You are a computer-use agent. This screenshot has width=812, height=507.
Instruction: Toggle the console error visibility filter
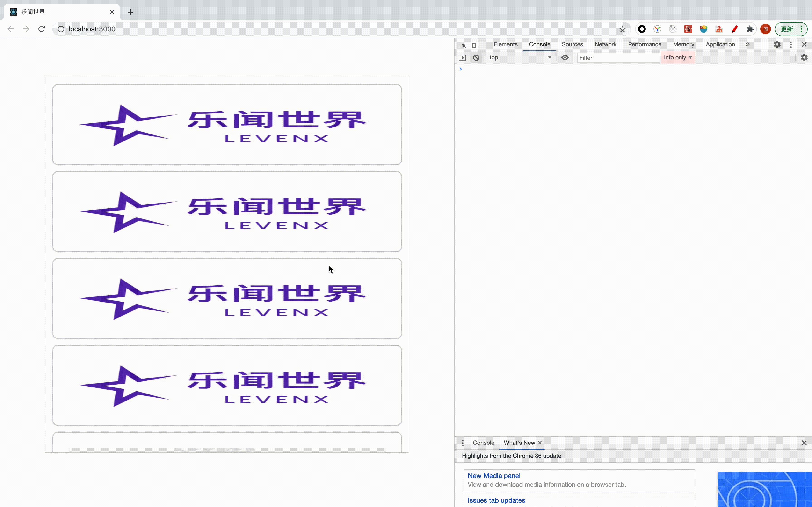(678, 57)
